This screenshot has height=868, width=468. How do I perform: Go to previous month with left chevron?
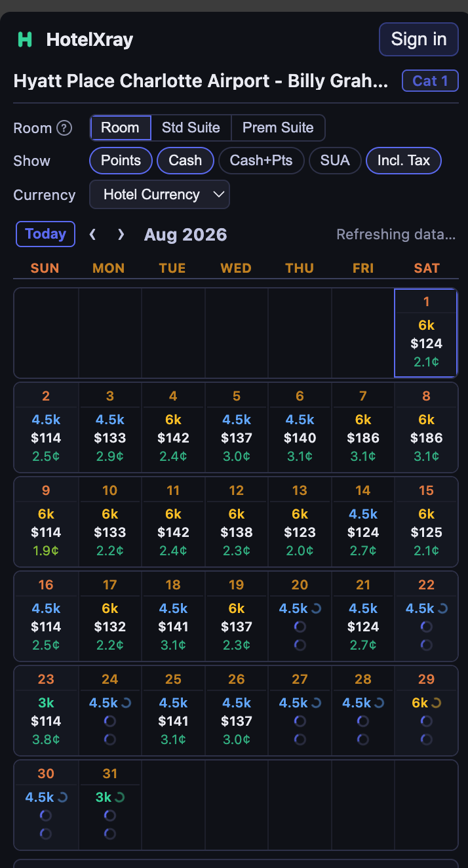(93, 235)
